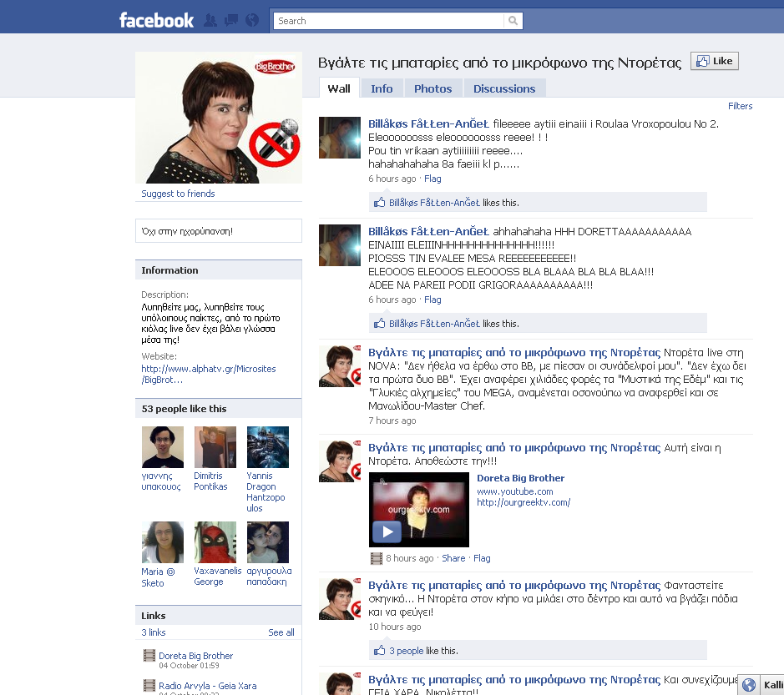The height and width of the screenshot is (695, 784).
Task: Open the messages icon in top bar
Action: pos(231,20)
